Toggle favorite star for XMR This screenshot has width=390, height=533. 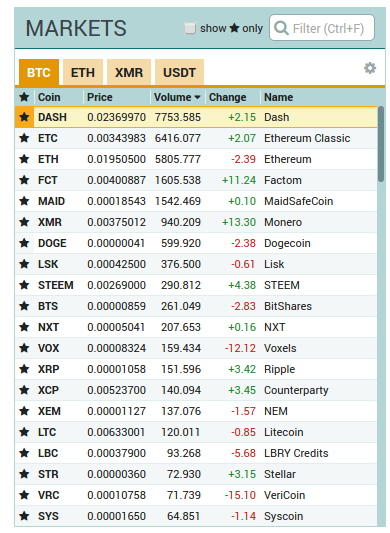pyautogui.click(x=24, y=222)
